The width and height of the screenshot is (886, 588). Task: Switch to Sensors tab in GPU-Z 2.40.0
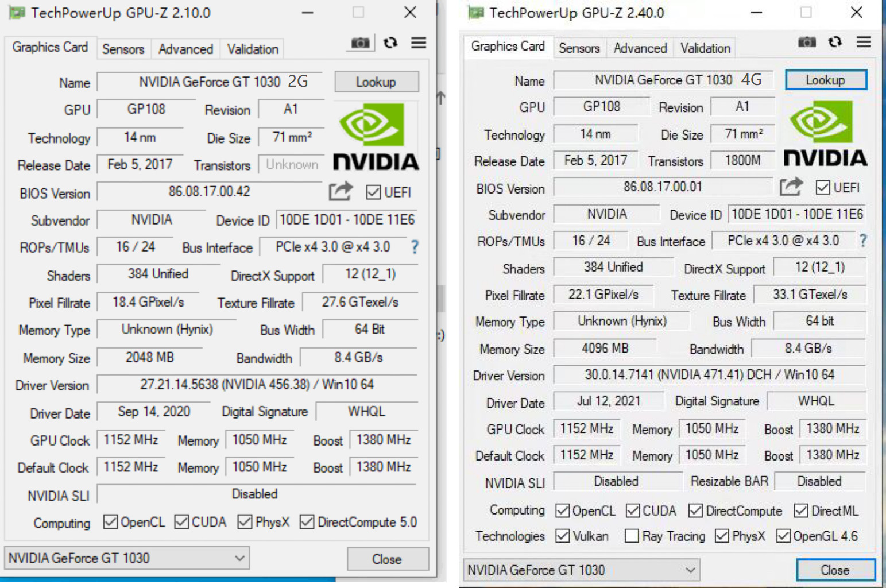pyautogui.click(x=579, y=48)
